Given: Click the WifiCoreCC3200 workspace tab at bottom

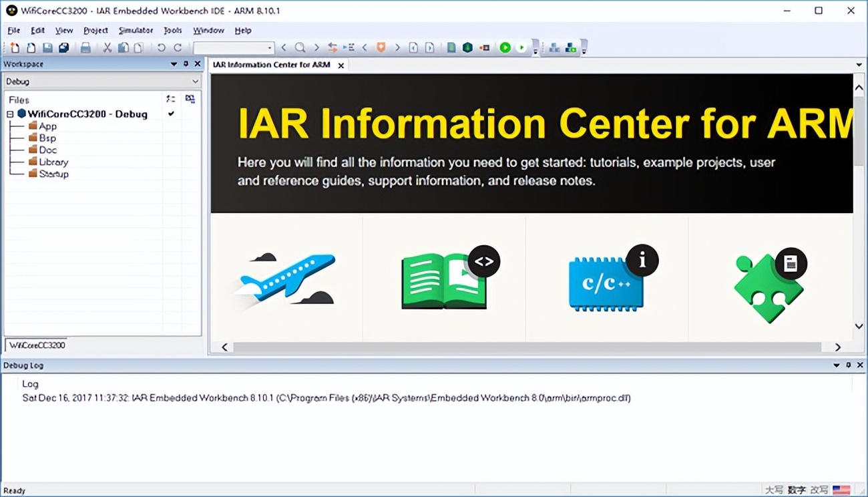Looking at the screenshot, I should point(37,345).
